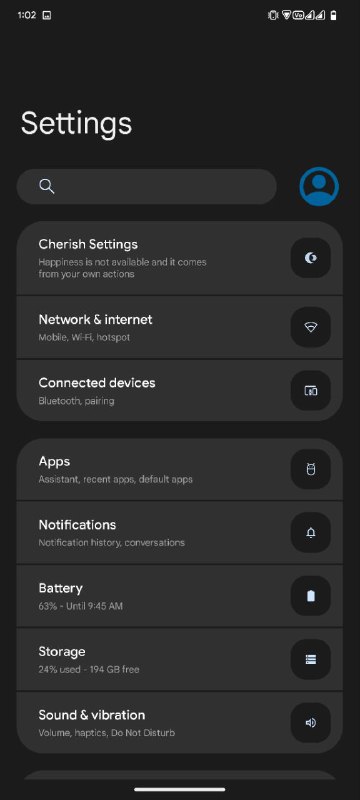Open Notifications settings label
The image size is (360, 800).
pyautogui.click(x=78, y=524)
